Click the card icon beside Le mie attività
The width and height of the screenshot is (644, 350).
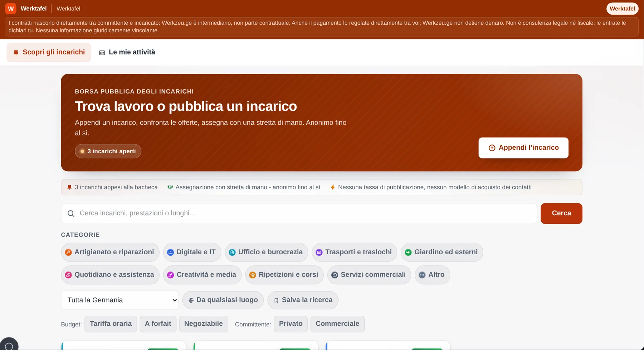[102, 53]
